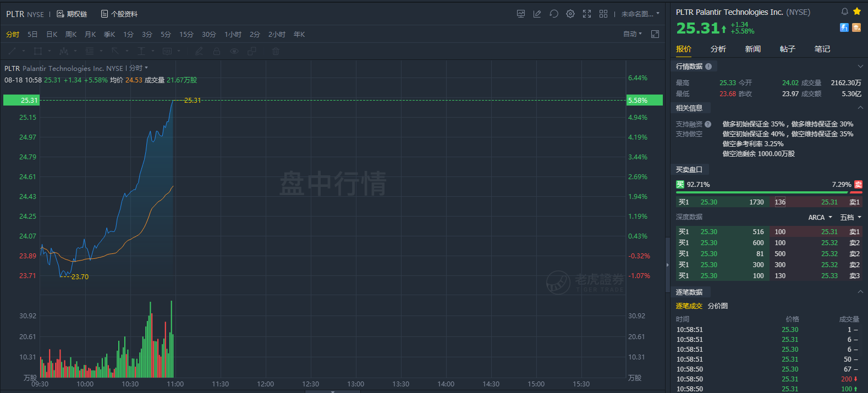This screenshot has width=868, height=393.
Task: Select the 月K timeframe
Action: pos(90,34)
